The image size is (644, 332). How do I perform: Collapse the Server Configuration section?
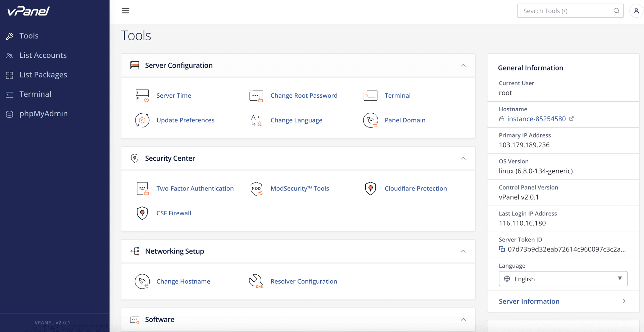pos(463,65)
